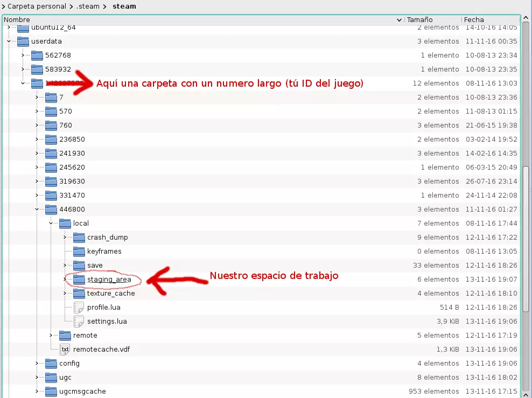Screen dimensions: 532x398
Task: Expand the 583932 folder
Action: click(23, 69)
